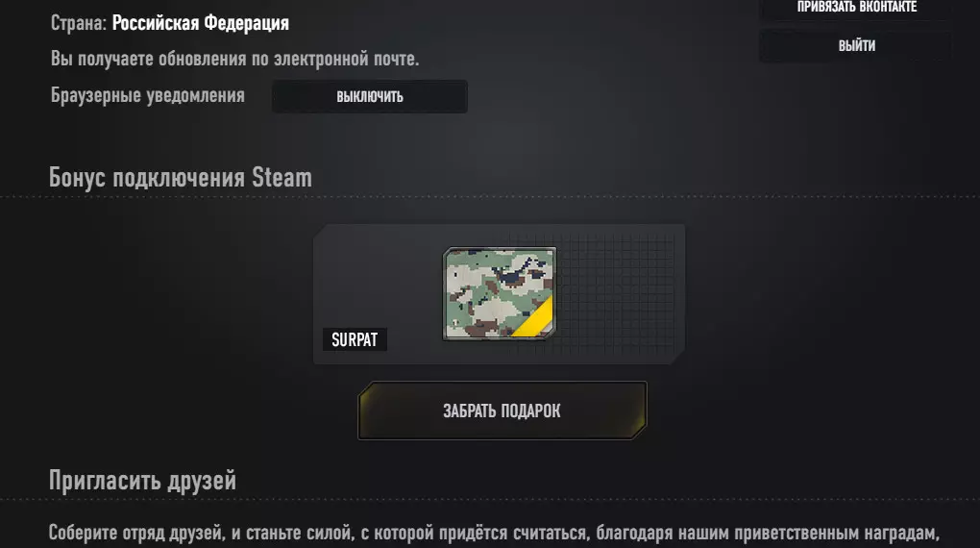Click the dotted divider below Steam heading
Screen dimensions: 980x548
point(490,196)
